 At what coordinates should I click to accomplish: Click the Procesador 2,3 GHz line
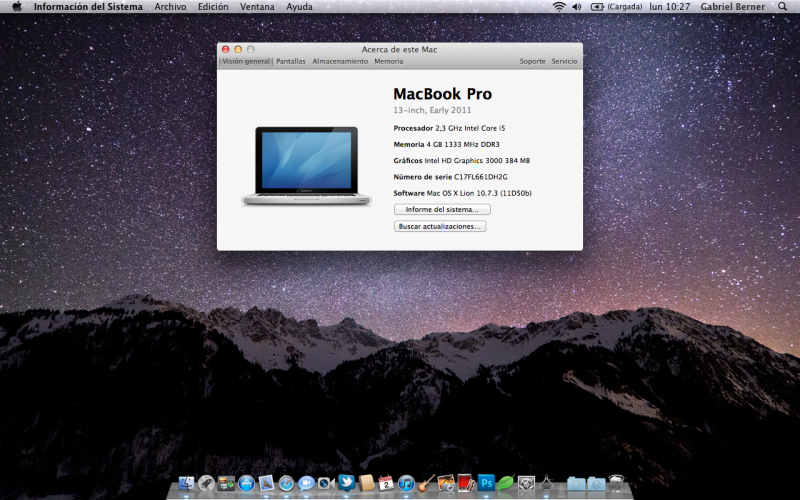449,128
